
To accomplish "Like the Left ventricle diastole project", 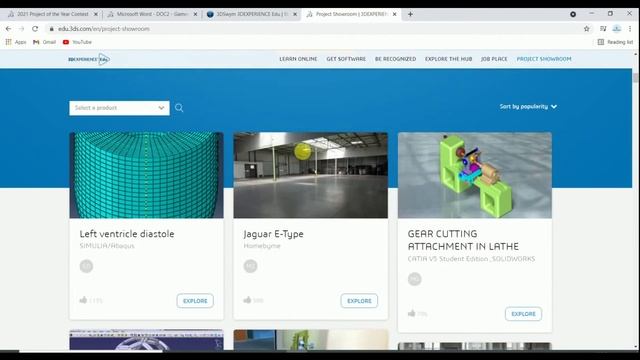I will 83,300.
